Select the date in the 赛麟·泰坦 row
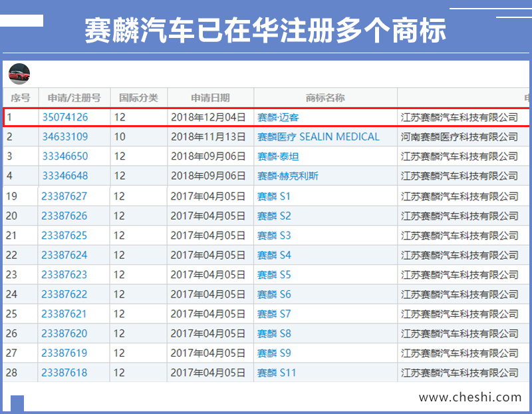Screen dimensions: 532x414 [208, 156]
